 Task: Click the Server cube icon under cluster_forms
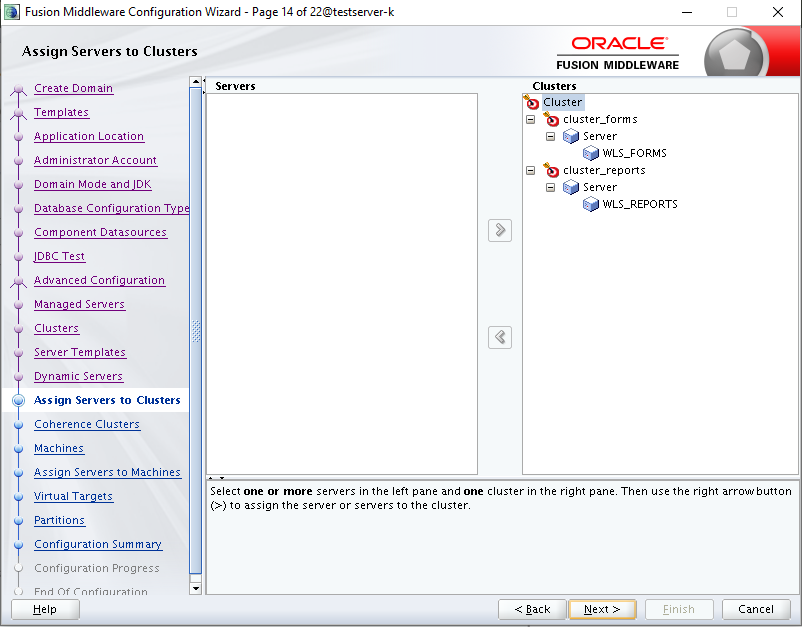571,136
